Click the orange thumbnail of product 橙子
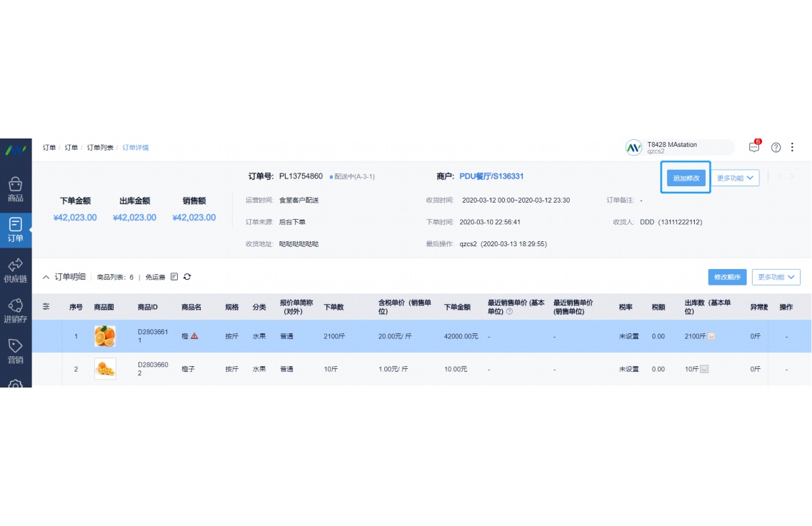812x526 pixels. 105,369
